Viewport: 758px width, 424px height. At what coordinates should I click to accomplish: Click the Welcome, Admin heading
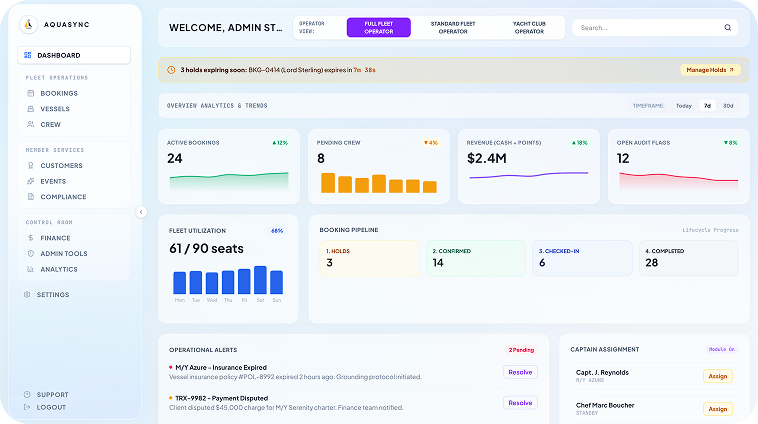coord(225,28)
